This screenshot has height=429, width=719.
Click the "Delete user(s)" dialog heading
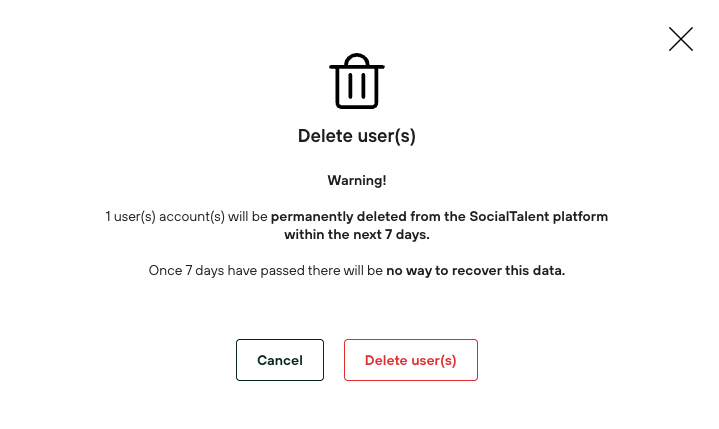point(357,136)
